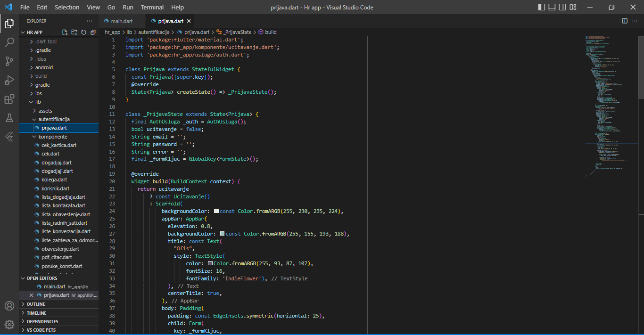
Task: Click autentifikacija in the breadcrumb path
Action: click(x=154, y=32)
